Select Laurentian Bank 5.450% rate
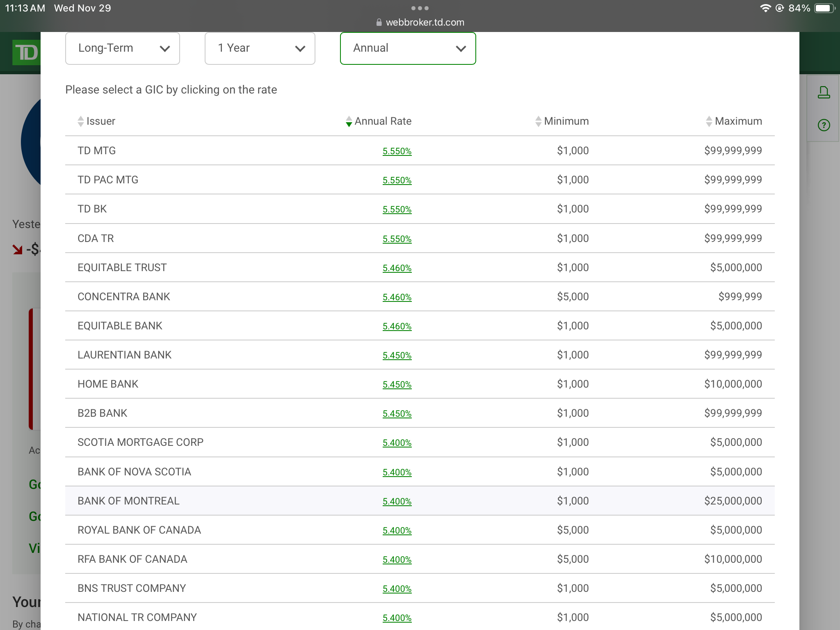 397,356
